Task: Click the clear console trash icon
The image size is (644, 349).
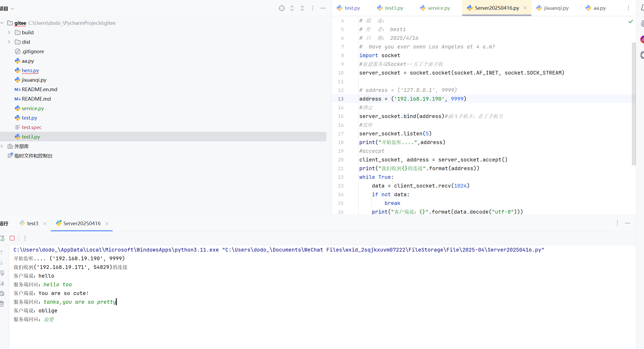Action: (x=2, y=303)
